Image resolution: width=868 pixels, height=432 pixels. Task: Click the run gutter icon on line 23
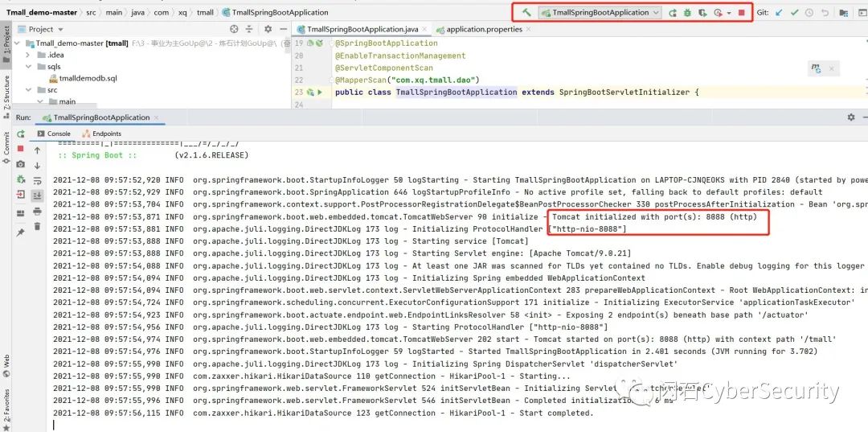pos(319,92)
